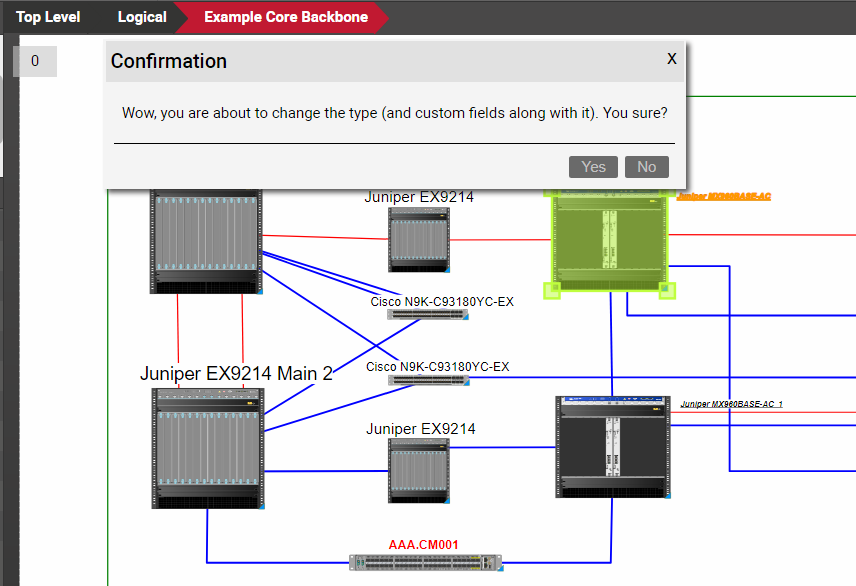Screen dimensions: 856x586
Task: Select the Juniper EX9214 Main 2 chassis
Action: (x=208, y=448)
